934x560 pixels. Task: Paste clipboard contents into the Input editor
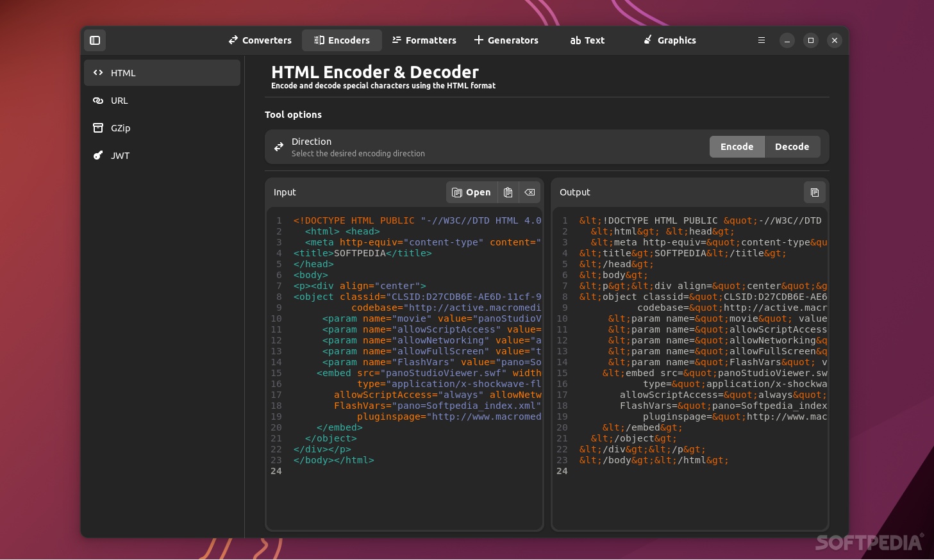click(x=508, y=192)
